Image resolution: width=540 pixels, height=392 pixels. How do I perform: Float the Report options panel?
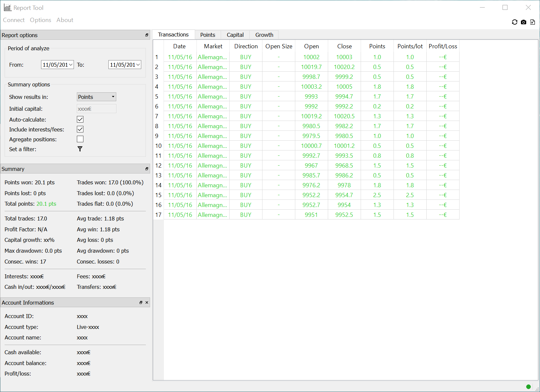[x=147, y=35]
